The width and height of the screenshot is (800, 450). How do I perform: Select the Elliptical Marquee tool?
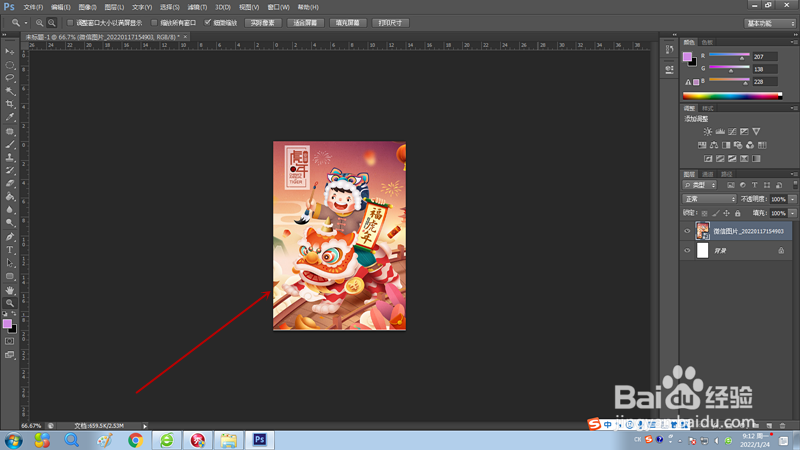click(x=10, y=65)
